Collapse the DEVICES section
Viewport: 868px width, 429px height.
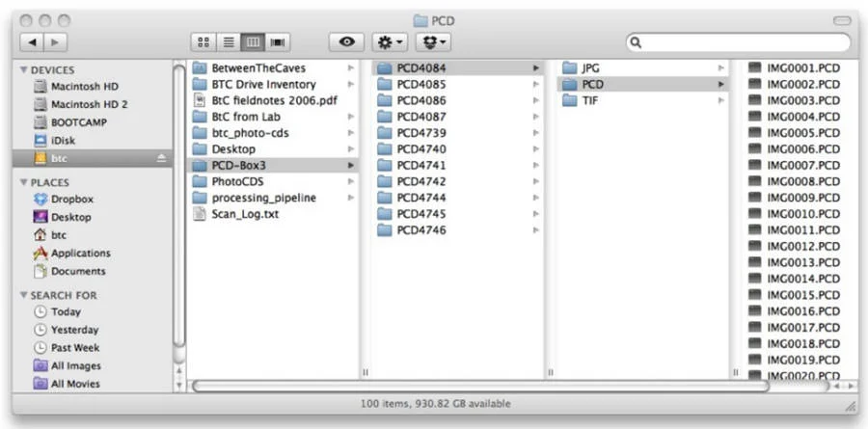[23, 69]
